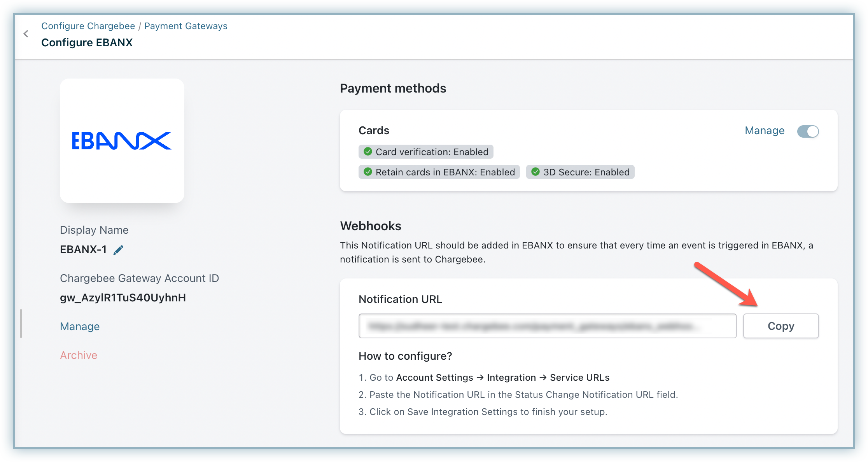Click the back arrow chevron
This screenshot has height=462, width=868.
[26, 34]
